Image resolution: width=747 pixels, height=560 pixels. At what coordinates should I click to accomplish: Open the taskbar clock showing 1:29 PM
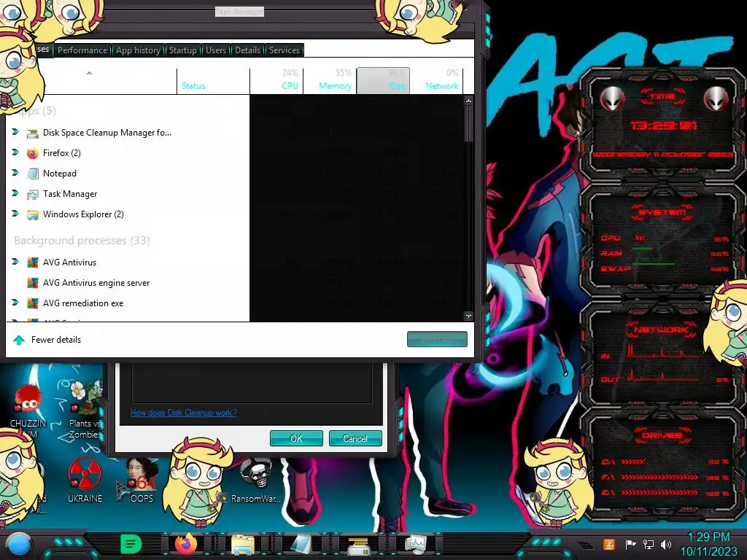click(x=708, y=544)
